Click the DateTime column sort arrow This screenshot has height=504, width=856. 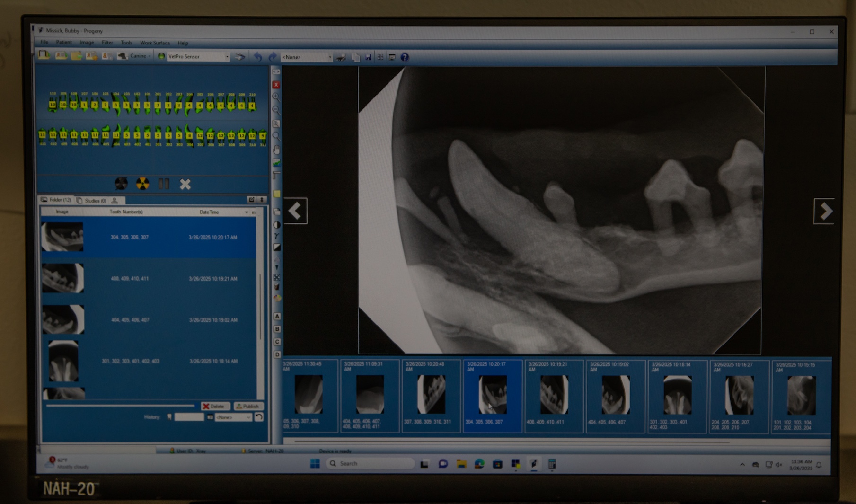[246, 212]
